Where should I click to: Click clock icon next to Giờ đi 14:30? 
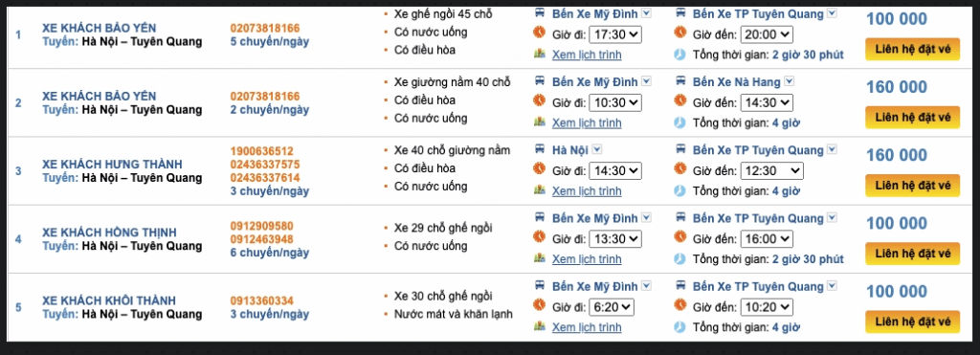coord(539,169)
